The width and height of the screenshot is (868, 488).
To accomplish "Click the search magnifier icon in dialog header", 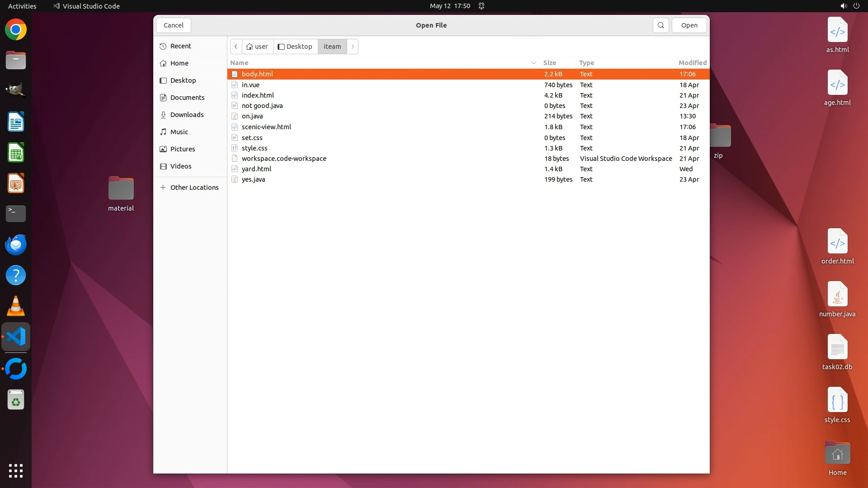I will point(660,25).
